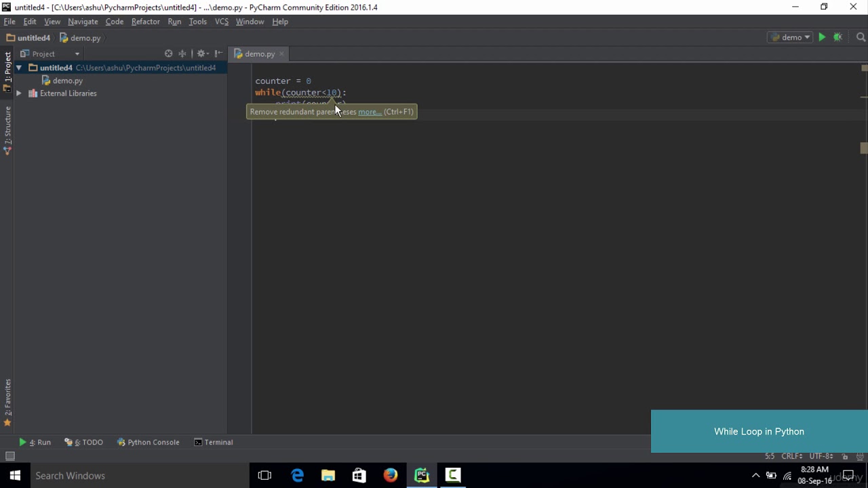This screenshot has width=868, height=488.
Task: Open the Edit menu
Action: click(x=30, y=22)
